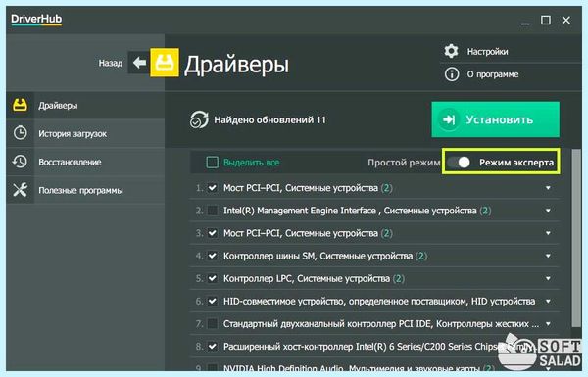Screen dimensions: 588x377
Task: Check Стандартный двухканальный контроллер PCI IDE checkbox
Action: click(213, 323)
